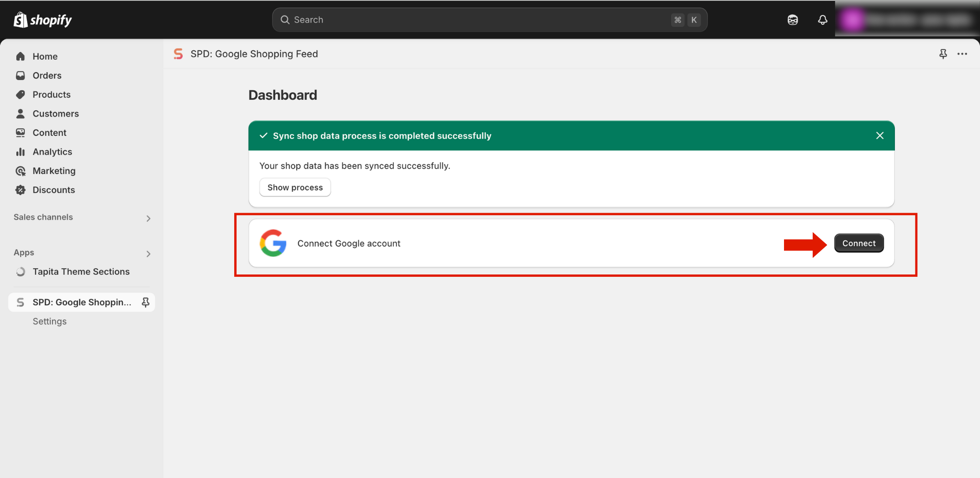Open the three-dot more actions menu
This screenshot has width=980, height=478.
click(962, 54)
